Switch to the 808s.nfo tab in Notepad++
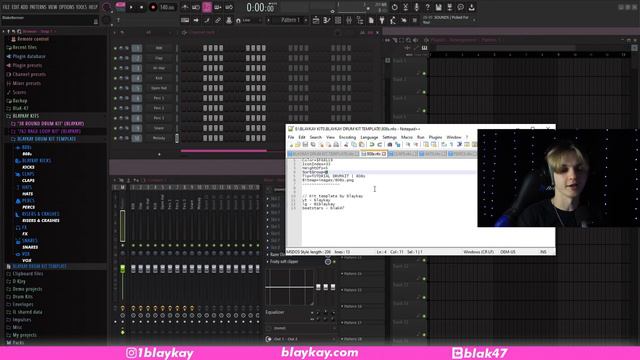 click(x=373, y=154)
